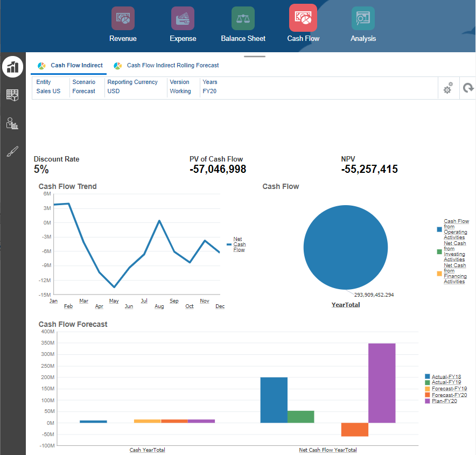Select the paintbrush sidebar icon
This screenshot has height=455, width=476.
click(x=12, y=151)
